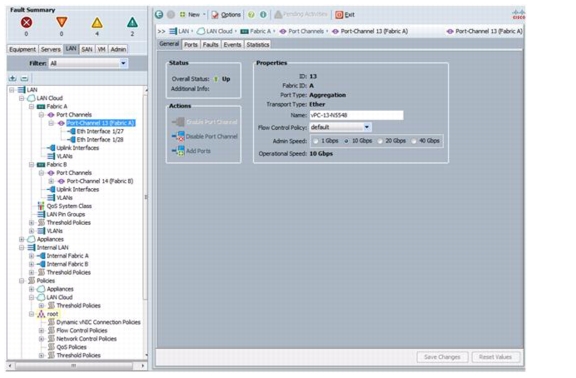Collapse the Port-Channel 13 node
Screen dimensions: 576x378
(x=51, y=123)
